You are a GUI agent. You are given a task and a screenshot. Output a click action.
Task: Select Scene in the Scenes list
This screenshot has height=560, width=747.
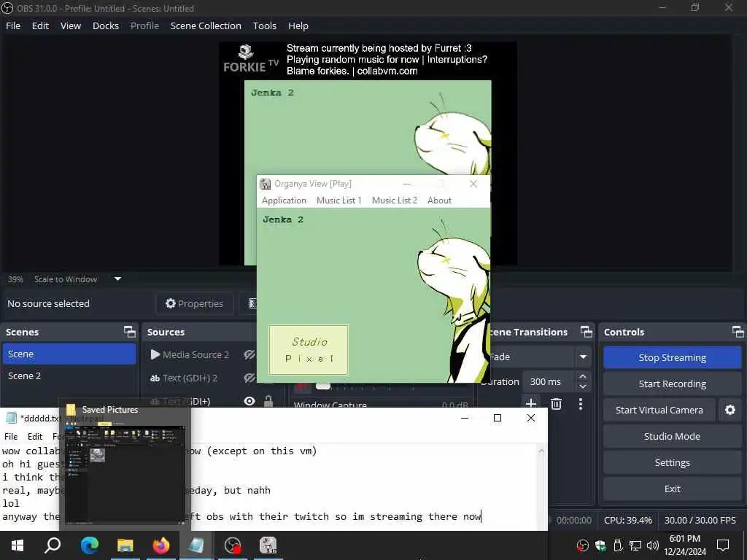pyautogui.click(x=69, y=354)
